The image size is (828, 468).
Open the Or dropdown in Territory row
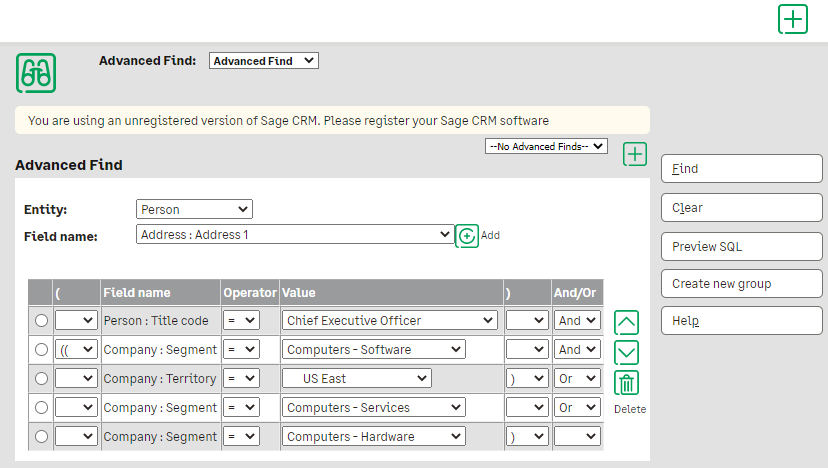tap(577, 378)
